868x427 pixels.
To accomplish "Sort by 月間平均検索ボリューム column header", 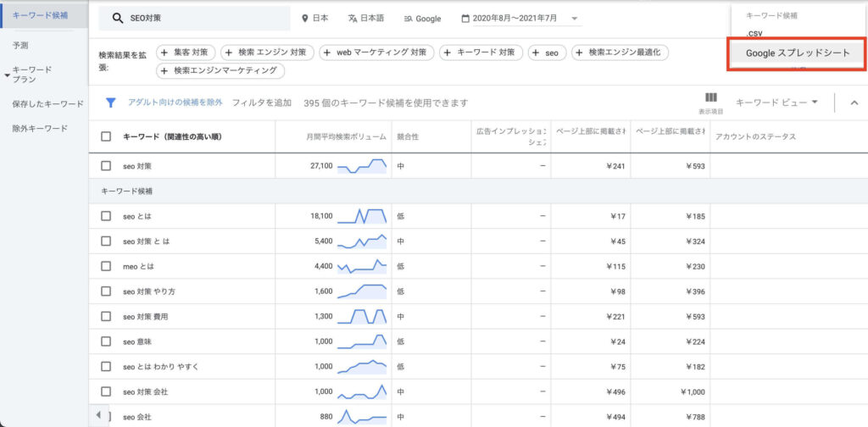I will tap(346, 136).
